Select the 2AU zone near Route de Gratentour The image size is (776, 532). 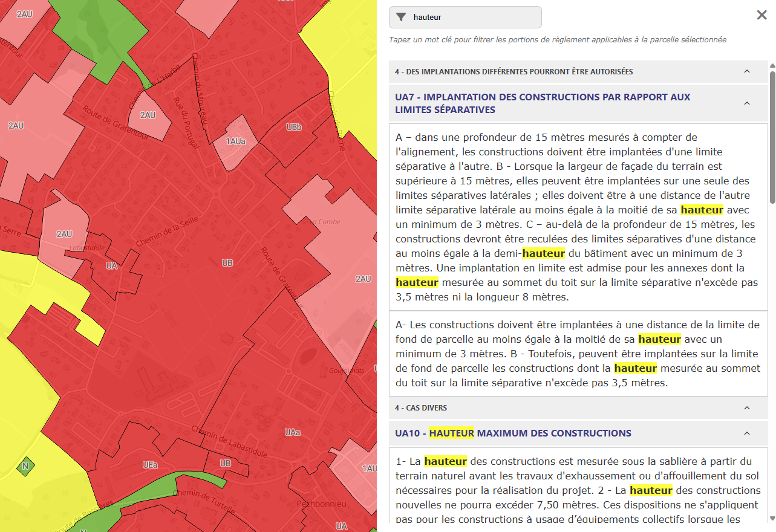click(148, 115)
